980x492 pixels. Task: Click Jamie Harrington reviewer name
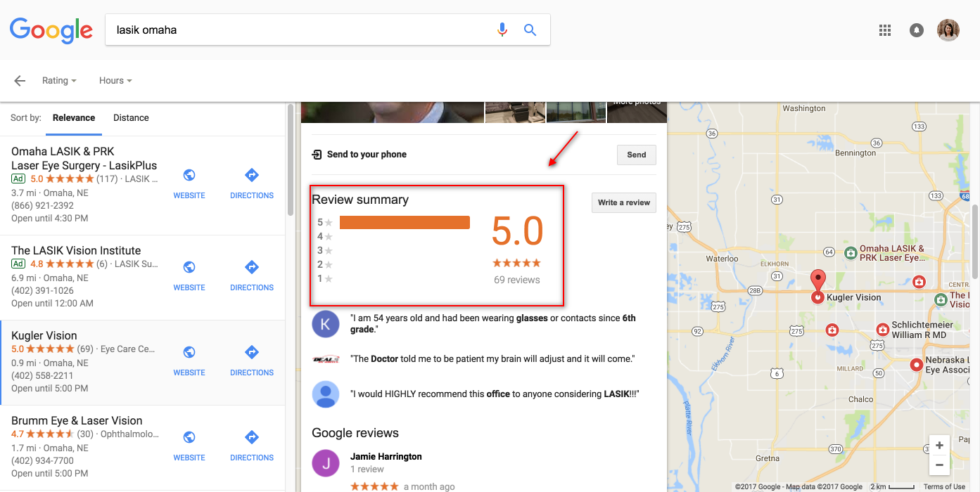pos(386,457)
